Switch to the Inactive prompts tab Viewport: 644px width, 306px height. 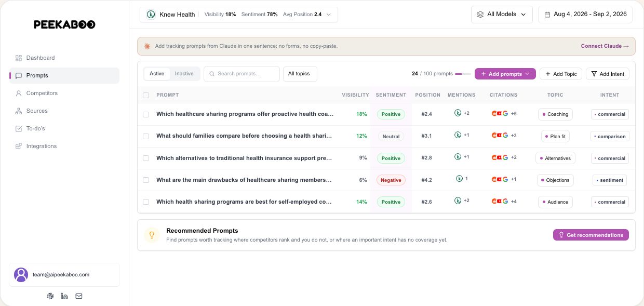click(184, 74)
